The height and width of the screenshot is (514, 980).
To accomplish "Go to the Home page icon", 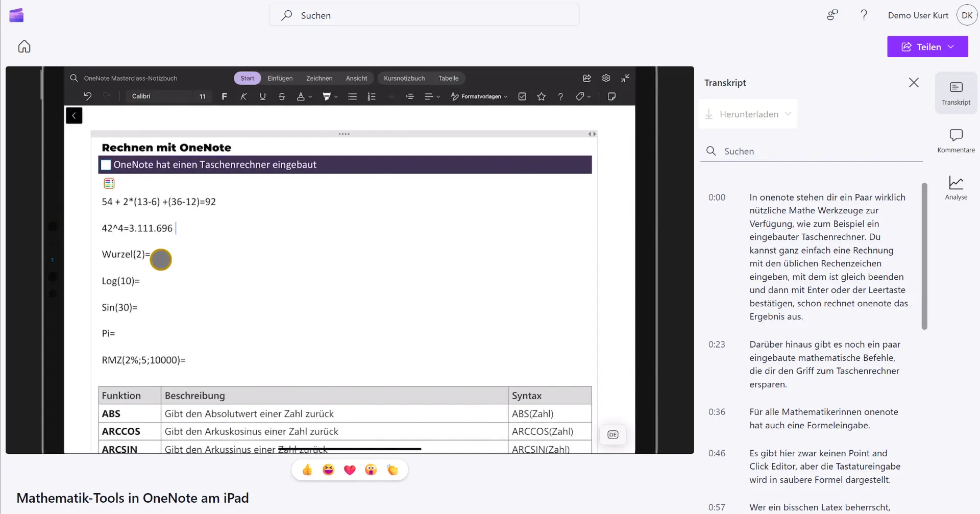I will (24, 47).
